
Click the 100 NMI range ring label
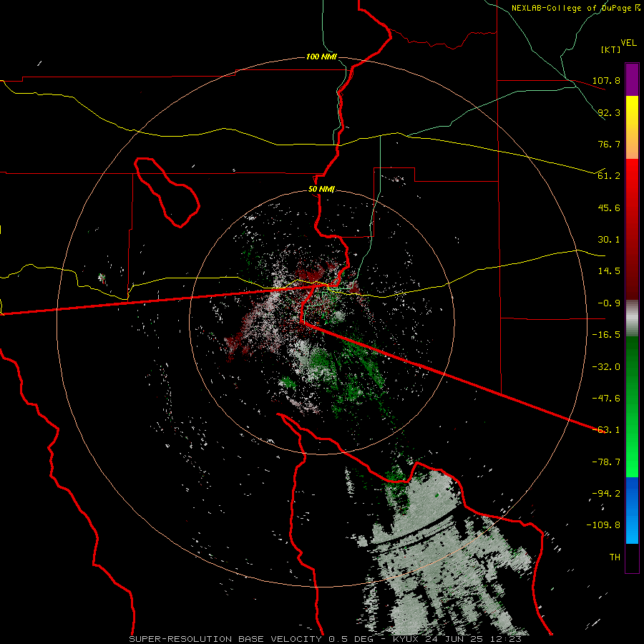tap(321, 57)
